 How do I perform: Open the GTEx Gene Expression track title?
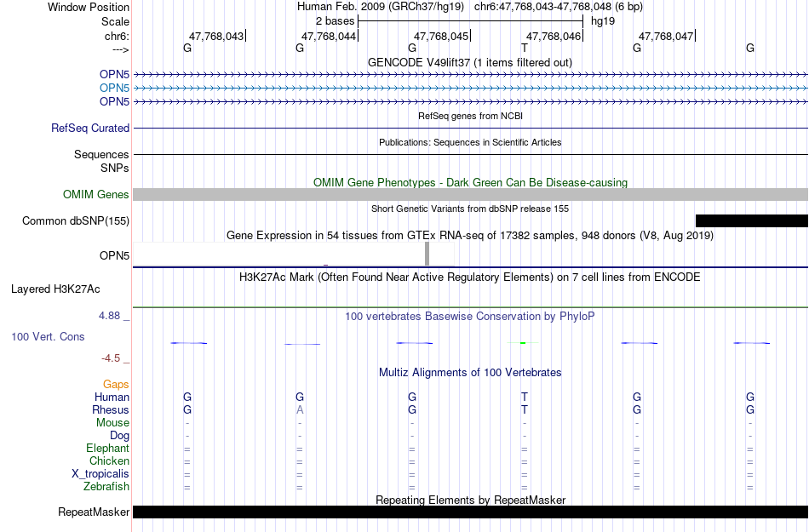click(x=470, y=236)
